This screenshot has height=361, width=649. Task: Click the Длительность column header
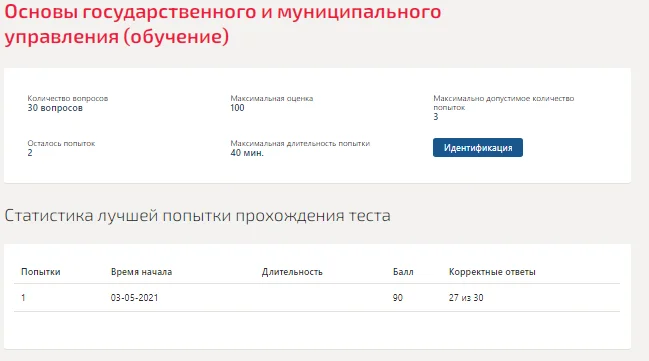coord(292,272)
